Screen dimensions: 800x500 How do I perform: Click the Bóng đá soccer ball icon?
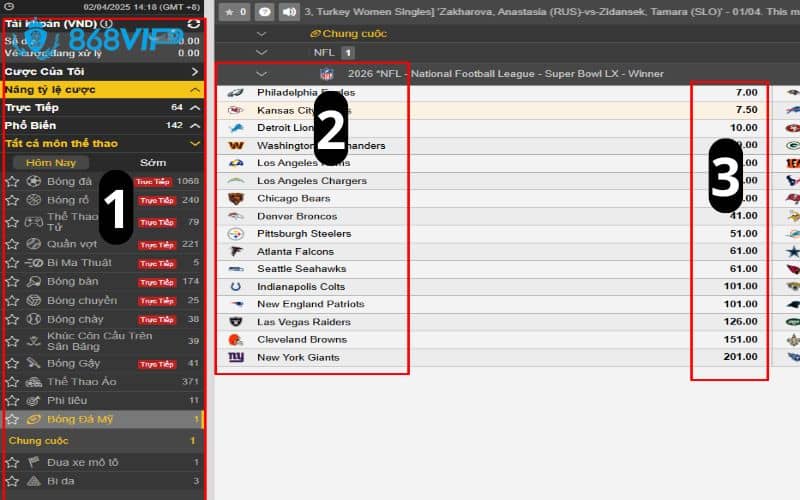34,181
